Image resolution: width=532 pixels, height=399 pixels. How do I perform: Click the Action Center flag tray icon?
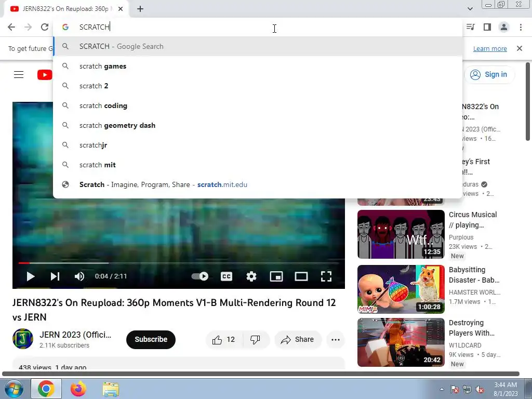point(454,389)
